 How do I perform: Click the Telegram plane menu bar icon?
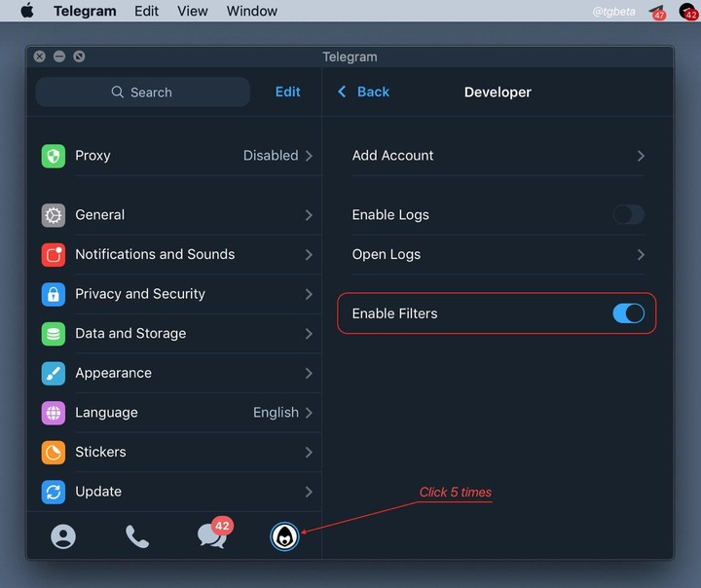coord(657,12)
